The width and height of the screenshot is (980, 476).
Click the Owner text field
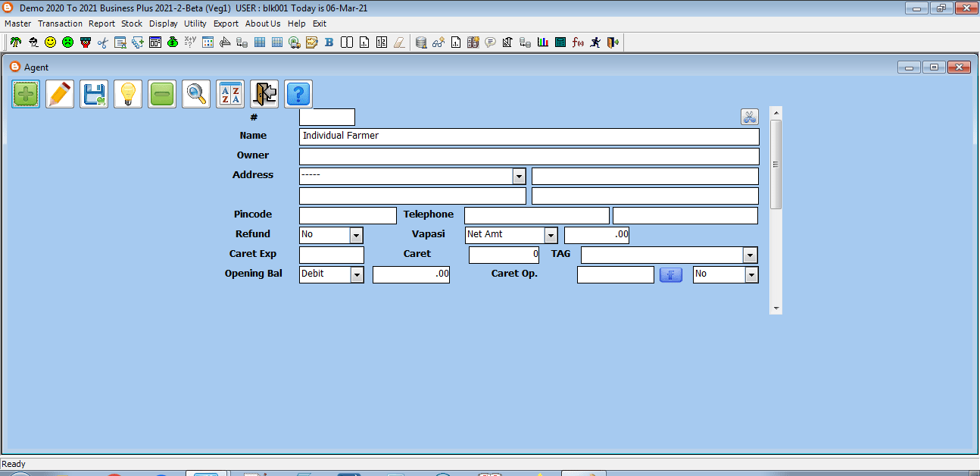[529, 156]
